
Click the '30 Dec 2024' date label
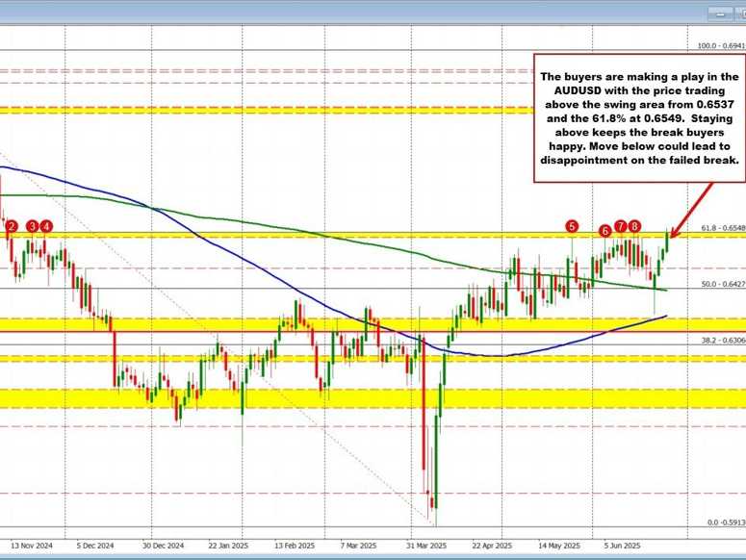pos(164,546)
